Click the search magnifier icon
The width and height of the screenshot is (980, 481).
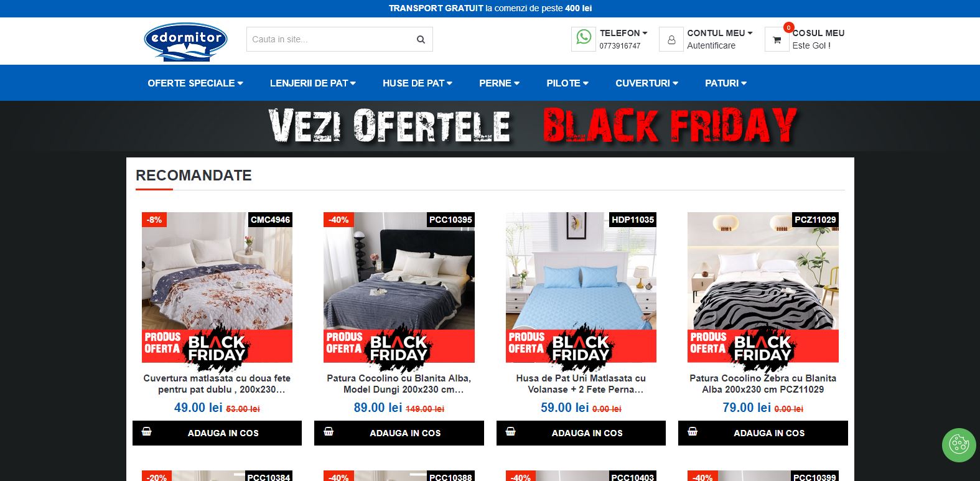coord(421,39)
